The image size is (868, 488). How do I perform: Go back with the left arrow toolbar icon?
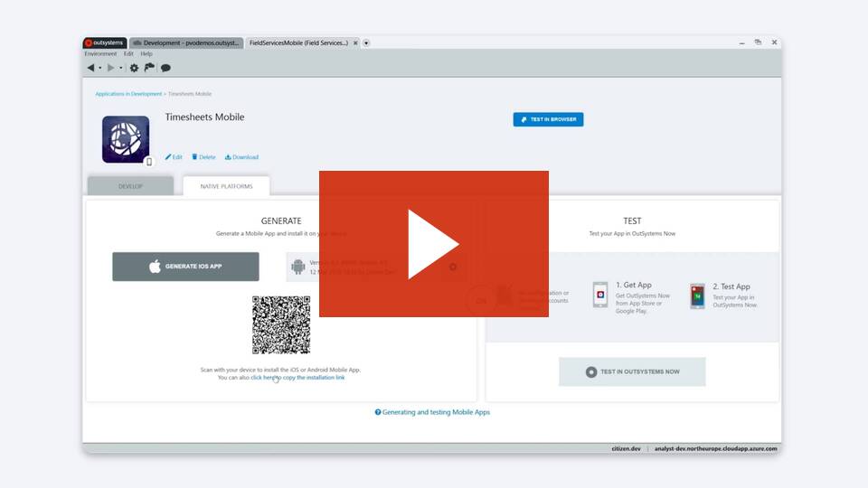point(90,68)
